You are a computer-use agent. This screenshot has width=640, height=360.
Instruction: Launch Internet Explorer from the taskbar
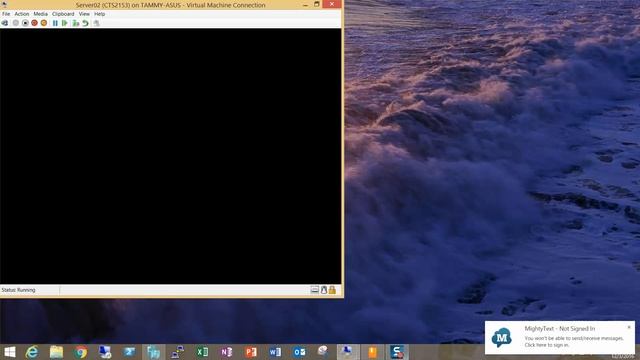click(32, 352)
